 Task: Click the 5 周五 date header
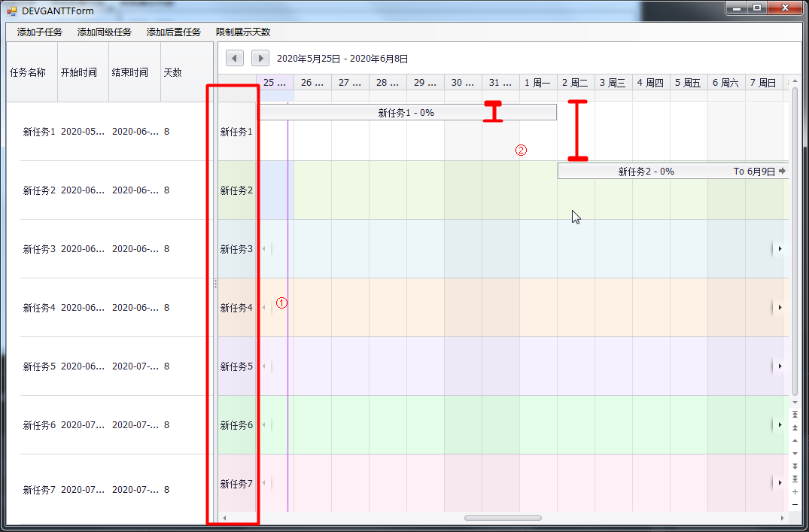click(x=689, y=83)
